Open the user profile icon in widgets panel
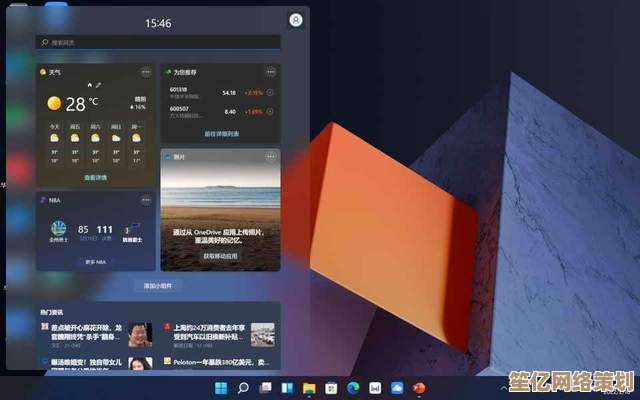Viewport: 640px width, 400px height. [295, 20]
